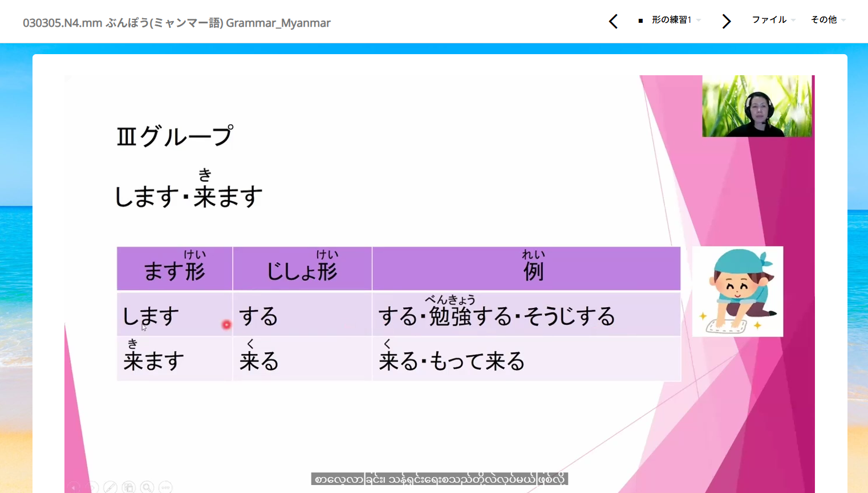Go to the next section with right chevron
Image resolution: width=868 pixels, height=493 pixels.
point(726,22)
